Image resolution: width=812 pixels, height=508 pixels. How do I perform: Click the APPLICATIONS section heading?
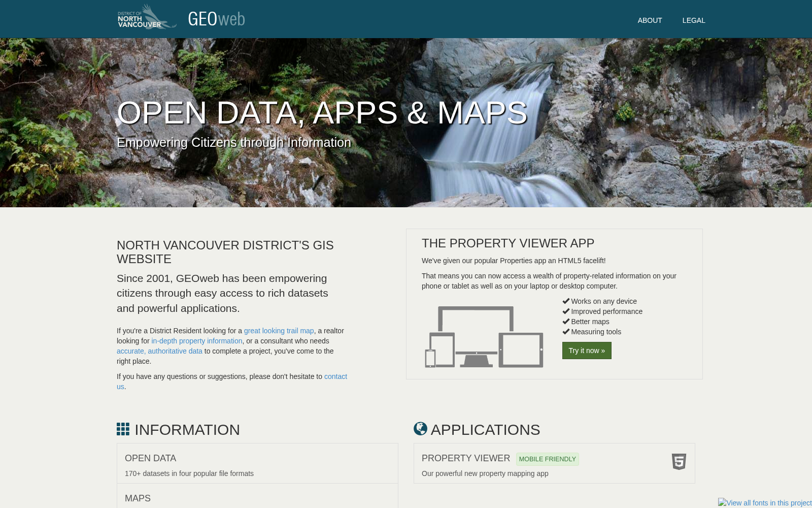(486, 430)
